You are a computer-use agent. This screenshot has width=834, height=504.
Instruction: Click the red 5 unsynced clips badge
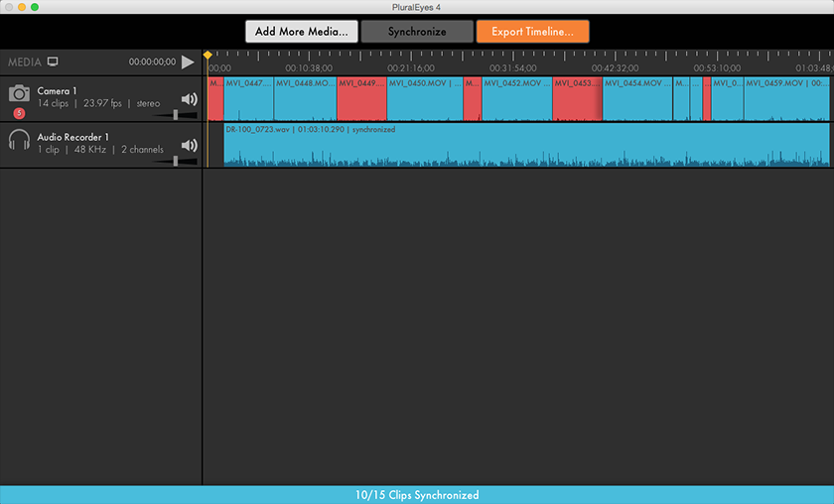click(x=19, y=113)
